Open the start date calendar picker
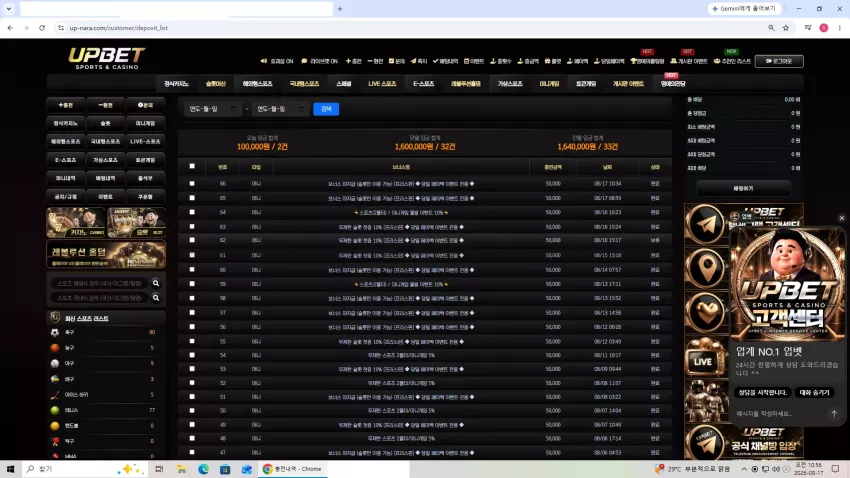Screen dimensions: 850x478 click(x=233, y=109)
